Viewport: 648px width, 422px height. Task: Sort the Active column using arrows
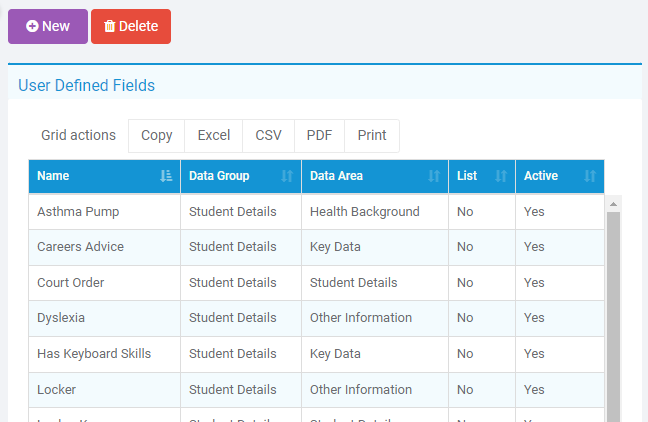(590, 176)
